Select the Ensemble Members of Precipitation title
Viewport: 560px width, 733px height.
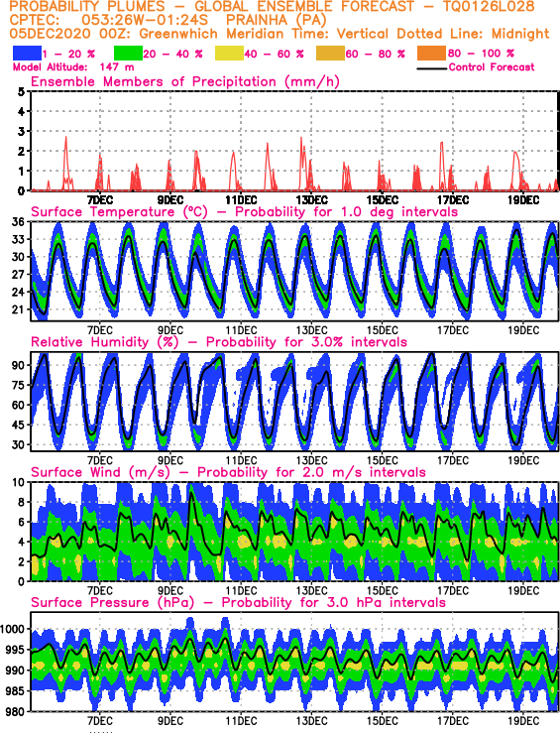[185, 81]
